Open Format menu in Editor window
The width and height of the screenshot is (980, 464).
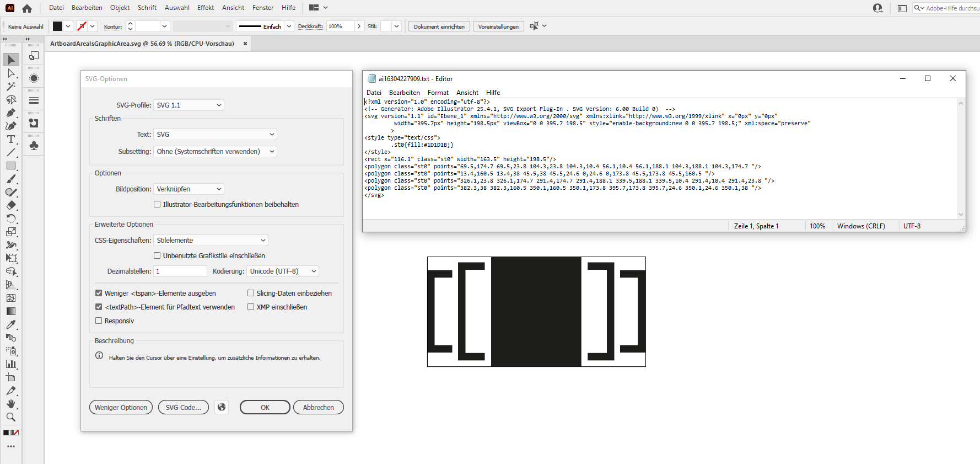[438, 93]
